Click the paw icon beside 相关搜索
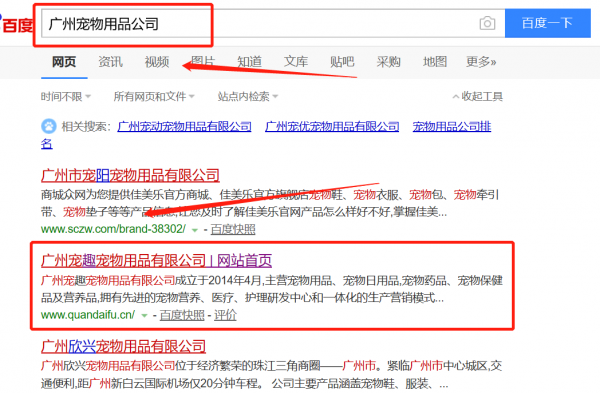The image size is (600, 393). pos(49,126)
